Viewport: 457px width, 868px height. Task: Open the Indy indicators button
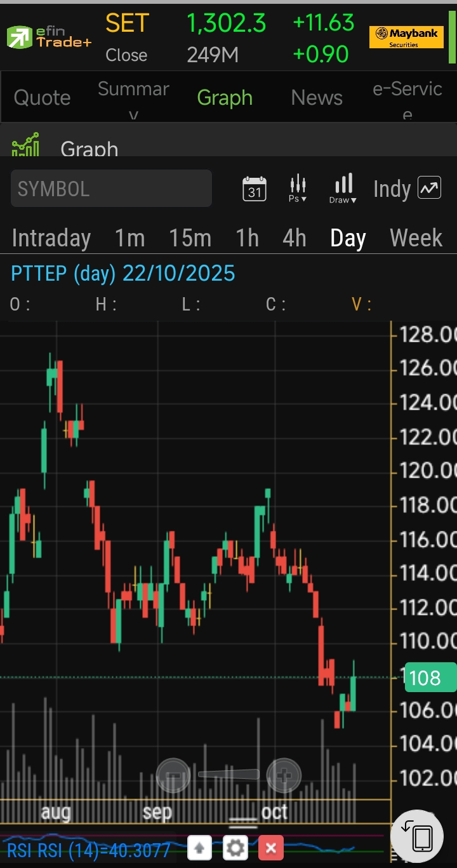click(x=407, y=189)
